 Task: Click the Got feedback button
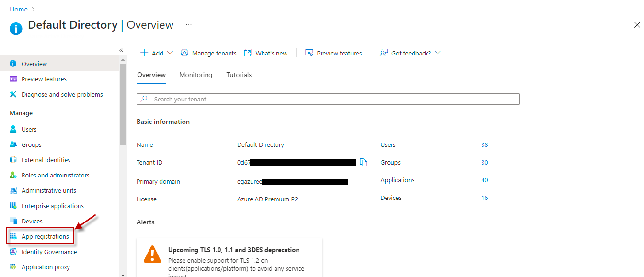point(410,53)
